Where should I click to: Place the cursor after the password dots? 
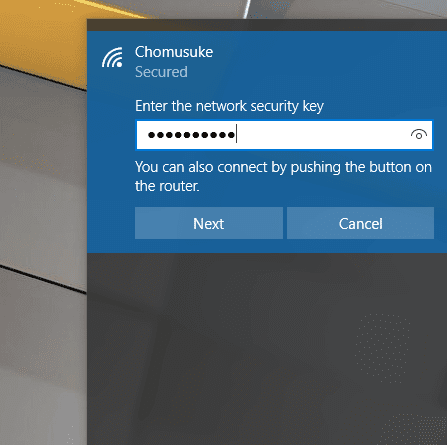pyautogui.click(x=237, y=134)
